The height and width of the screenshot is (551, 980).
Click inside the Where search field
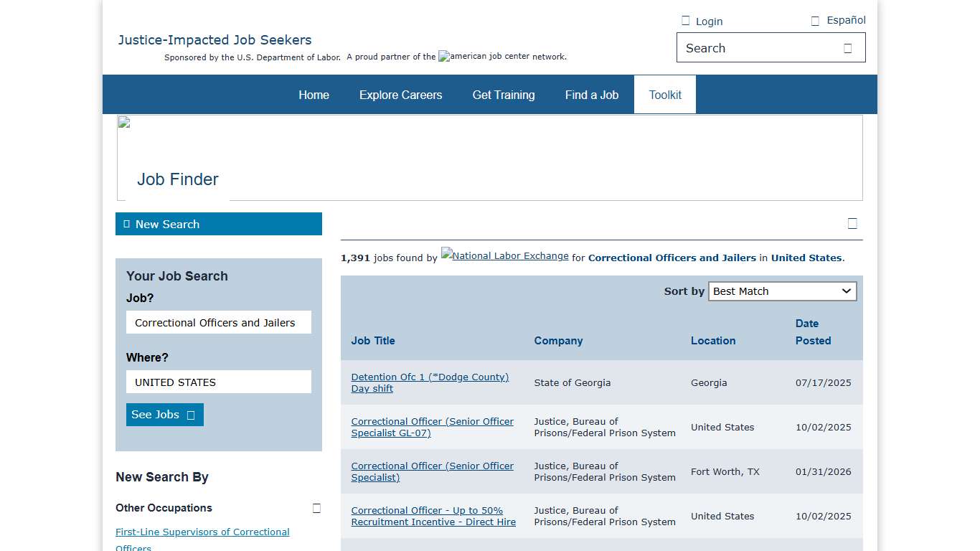[218, 382]
